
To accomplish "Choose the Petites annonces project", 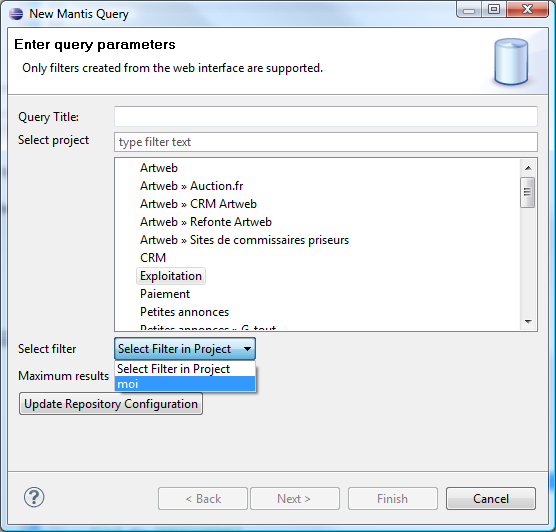I will coord(184,312).
